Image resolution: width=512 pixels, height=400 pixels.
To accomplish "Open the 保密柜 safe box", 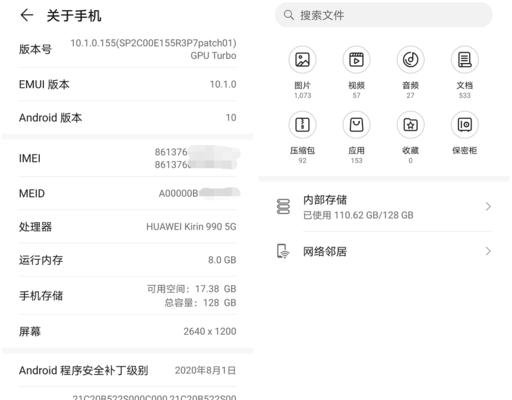I will pos(465,133).
